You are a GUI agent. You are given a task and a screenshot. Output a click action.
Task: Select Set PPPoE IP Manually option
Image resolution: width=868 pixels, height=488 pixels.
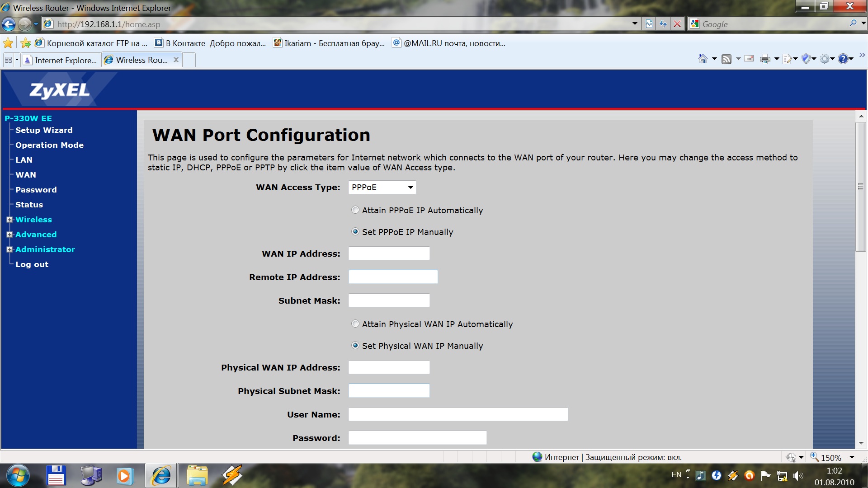click(x=355, y=232)
